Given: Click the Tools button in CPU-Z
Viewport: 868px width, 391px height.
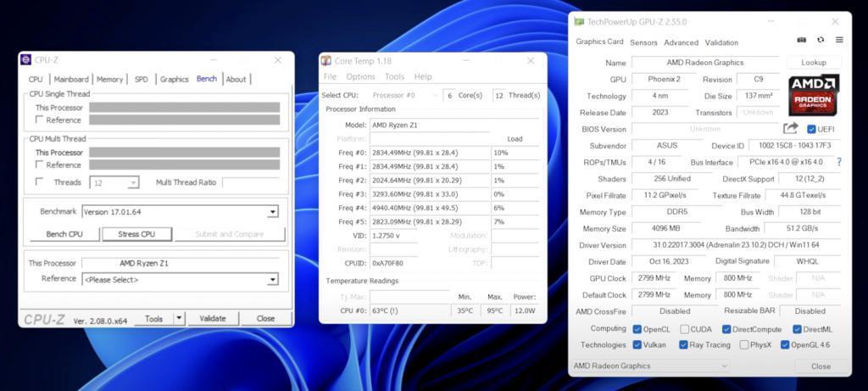Looking at the screenshot, I should pyautogui.click(x=154, y=318).
